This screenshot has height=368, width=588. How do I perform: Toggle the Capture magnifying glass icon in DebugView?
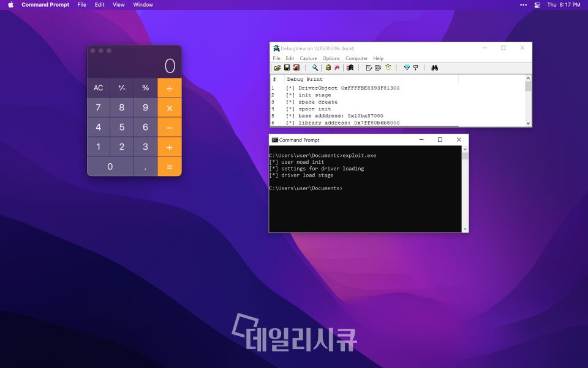coord(315,67)
